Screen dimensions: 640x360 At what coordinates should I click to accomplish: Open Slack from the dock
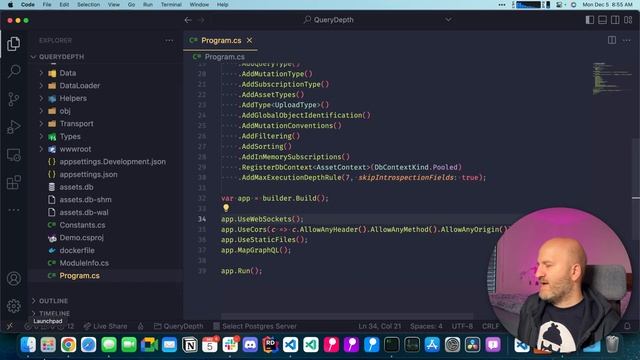click(230, 345)
